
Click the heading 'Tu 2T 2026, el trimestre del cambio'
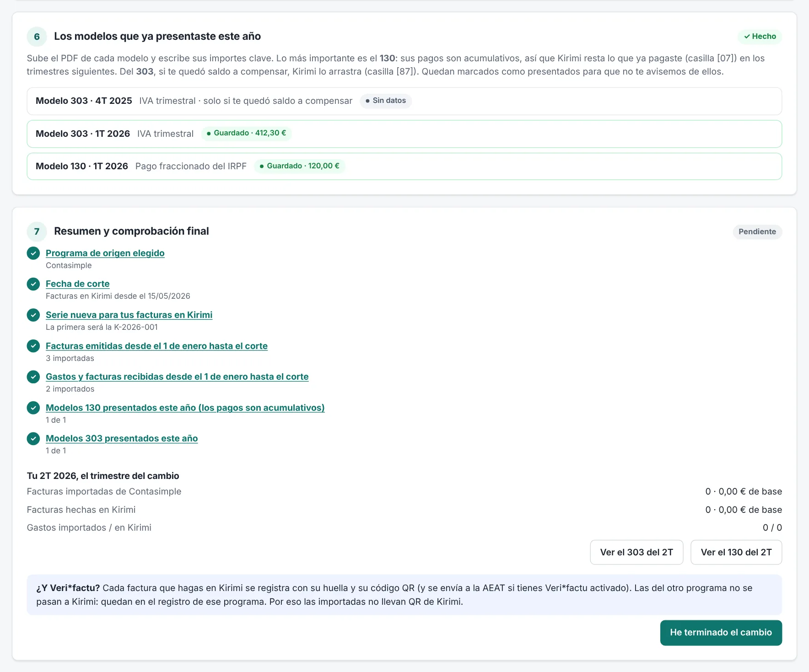click(x=103, y=476)
